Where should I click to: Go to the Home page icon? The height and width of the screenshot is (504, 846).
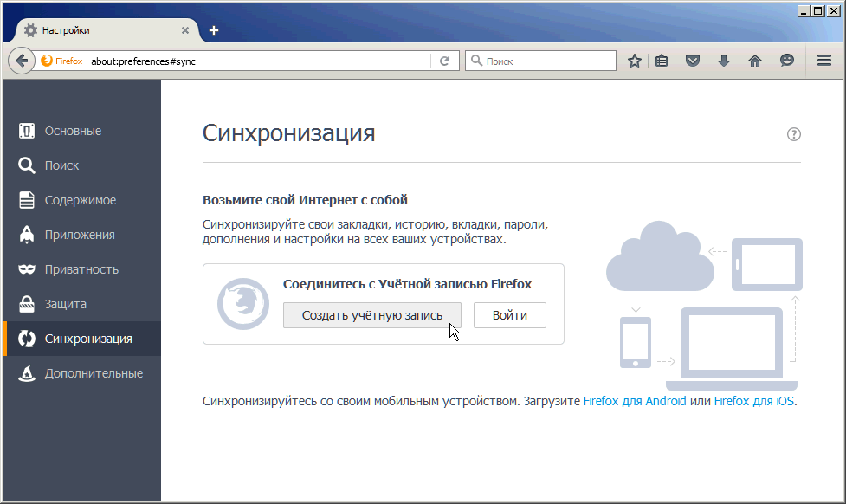[x=755, y=61]
